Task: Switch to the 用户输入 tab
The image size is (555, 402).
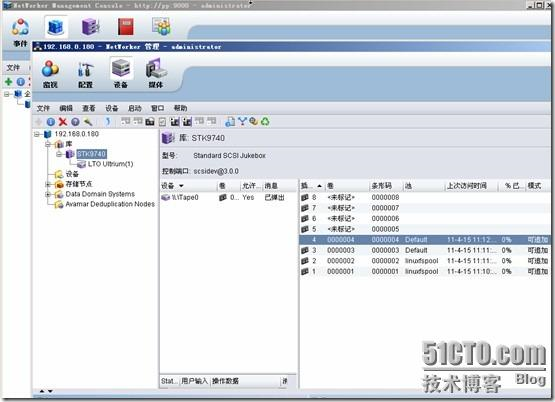Action: [x=194, y=381]
